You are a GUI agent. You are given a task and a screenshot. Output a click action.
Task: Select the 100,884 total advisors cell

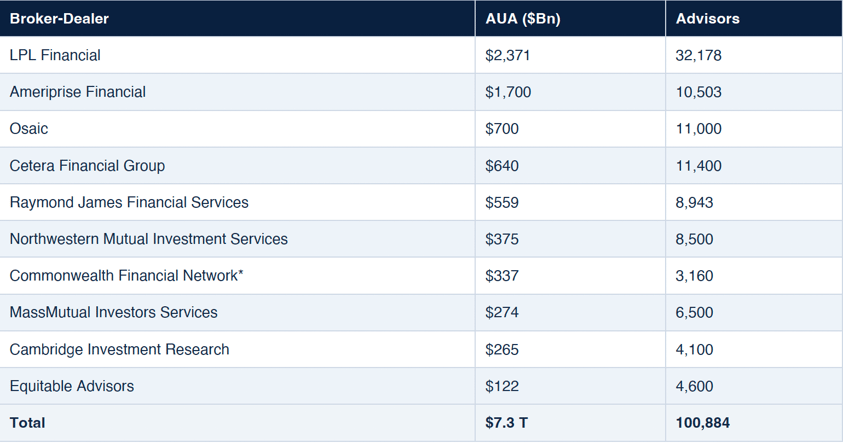pos(704,423)
